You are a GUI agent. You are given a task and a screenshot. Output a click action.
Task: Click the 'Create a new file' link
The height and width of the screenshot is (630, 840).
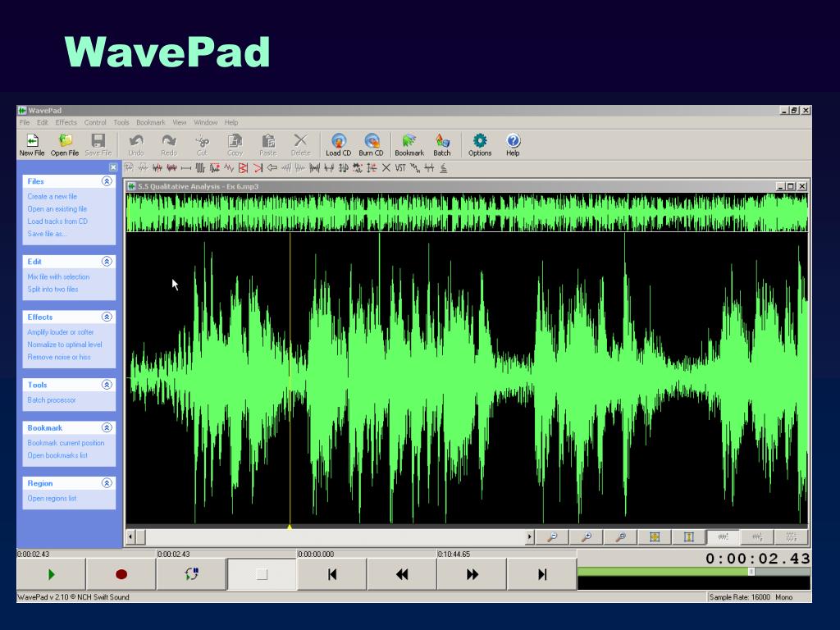point(52,197)
